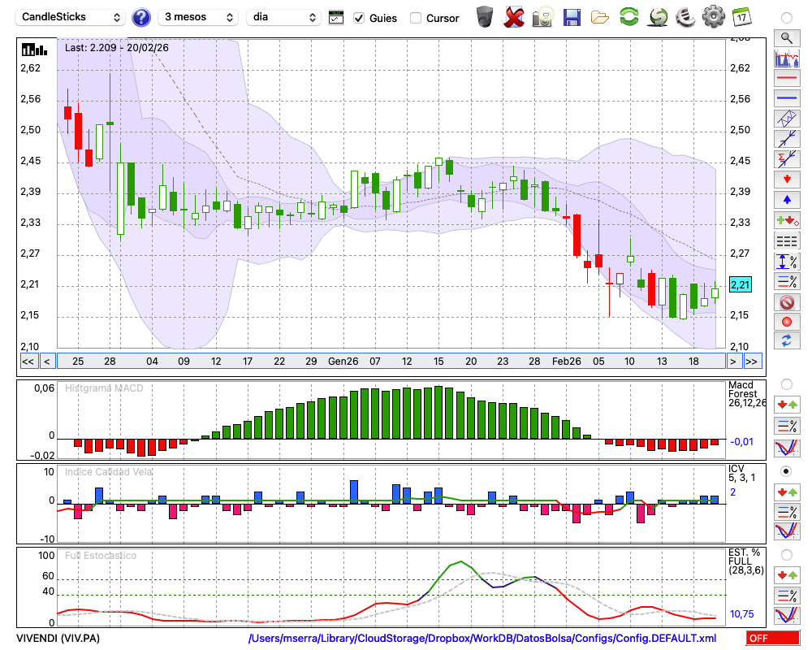Click the green refresh arrows icon
812x650 pixels.
tap(628, 17)
